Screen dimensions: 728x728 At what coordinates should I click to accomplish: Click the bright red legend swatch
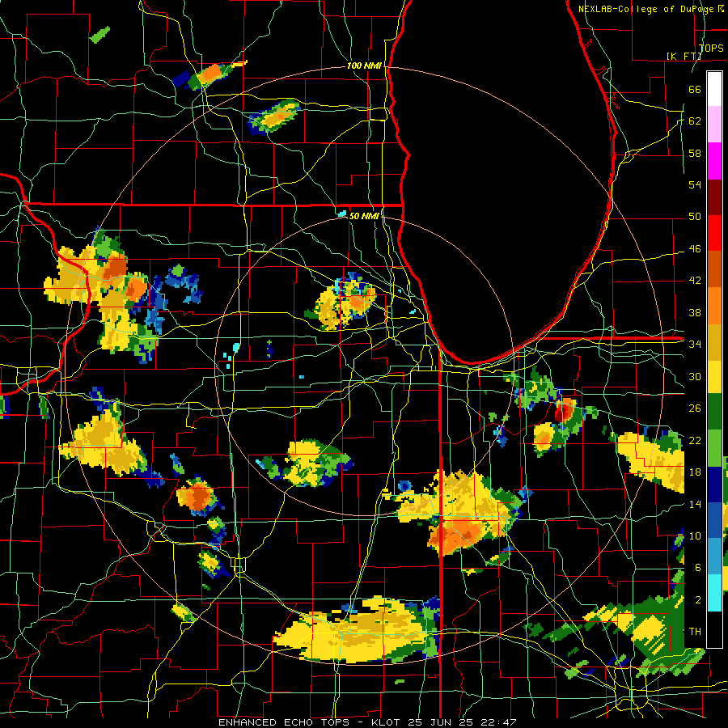click(714, 233)
